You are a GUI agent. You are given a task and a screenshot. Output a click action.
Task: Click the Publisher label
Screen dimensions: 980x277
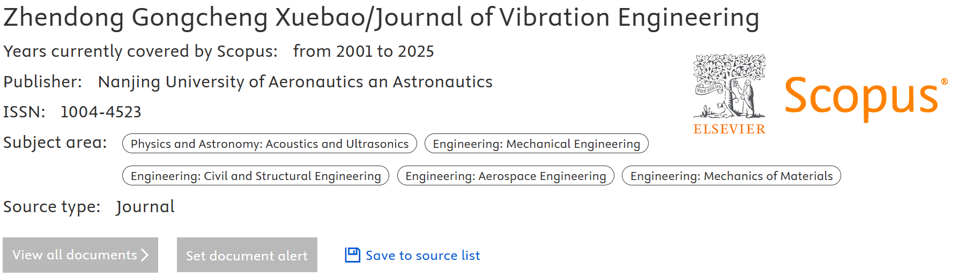pyautogui.click(x=43, y=82)
